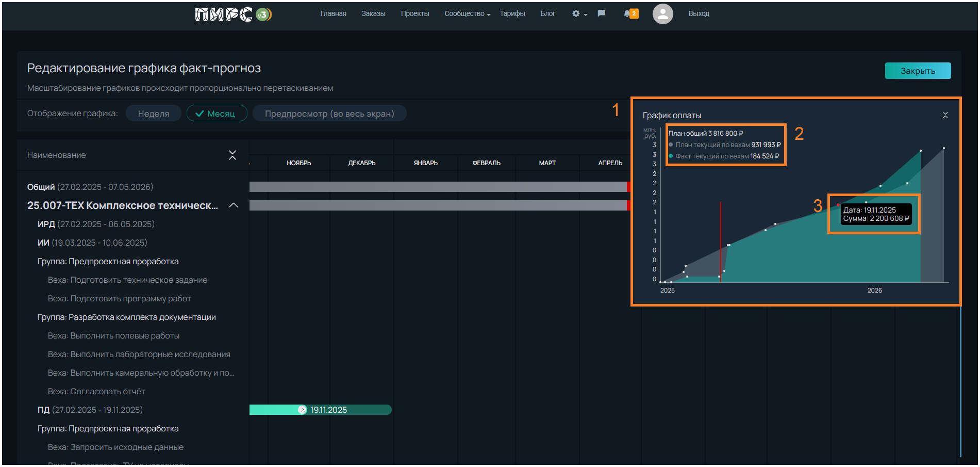
Task: Open Проекты menu item
Action: click(x=415, y=13)
